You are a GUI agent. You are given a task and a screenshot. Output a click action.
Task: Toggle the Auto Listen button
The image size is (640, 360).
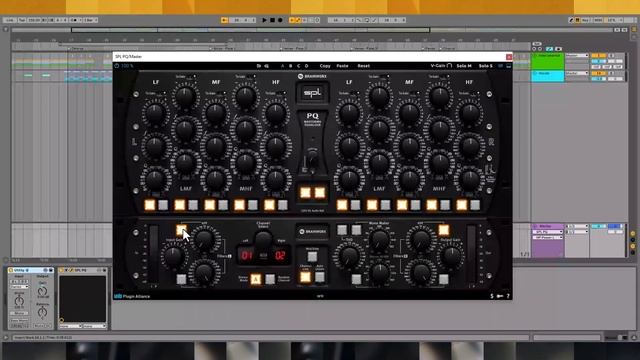point(320,277)
